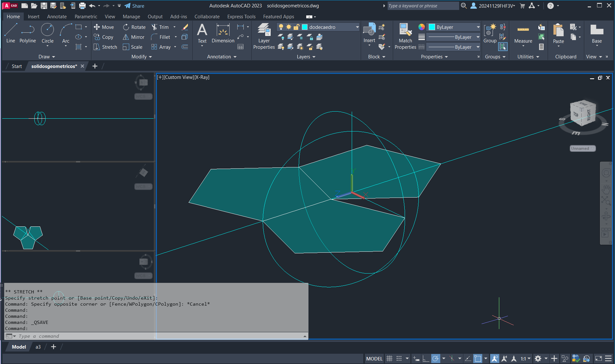
Task: Toggle the grid display in status bar
Action: point(389,359)
